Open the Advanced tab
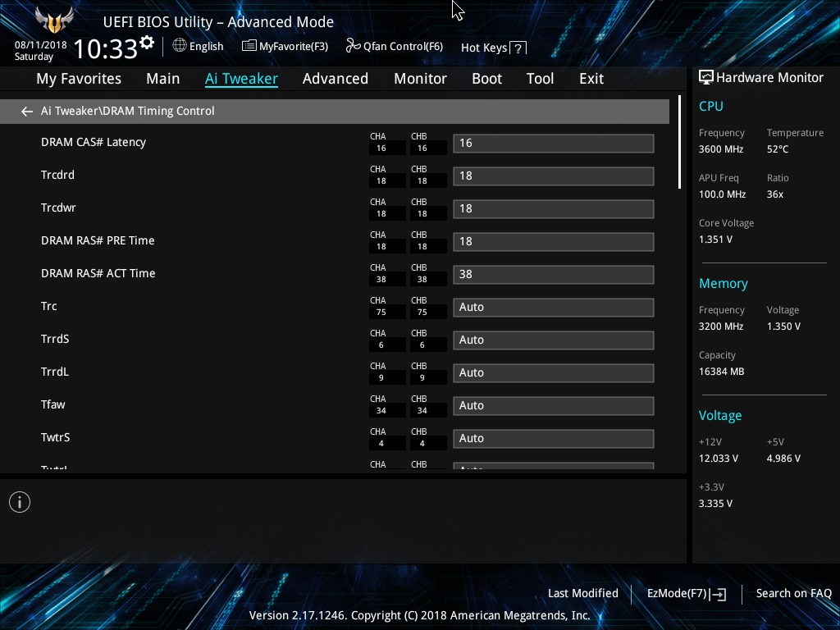Viewport: 840px width, 630px height. click(x=336, y=79)
